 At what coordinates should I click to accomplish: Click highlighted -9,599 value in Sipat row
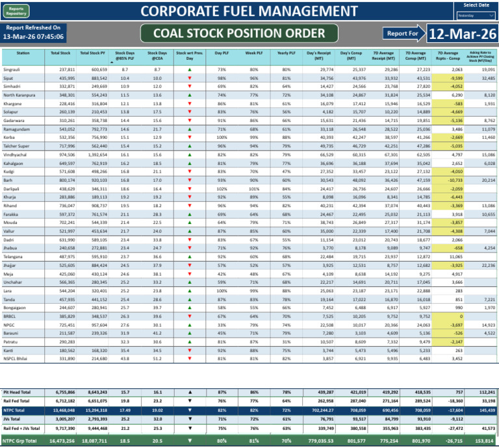coord(457,78)
